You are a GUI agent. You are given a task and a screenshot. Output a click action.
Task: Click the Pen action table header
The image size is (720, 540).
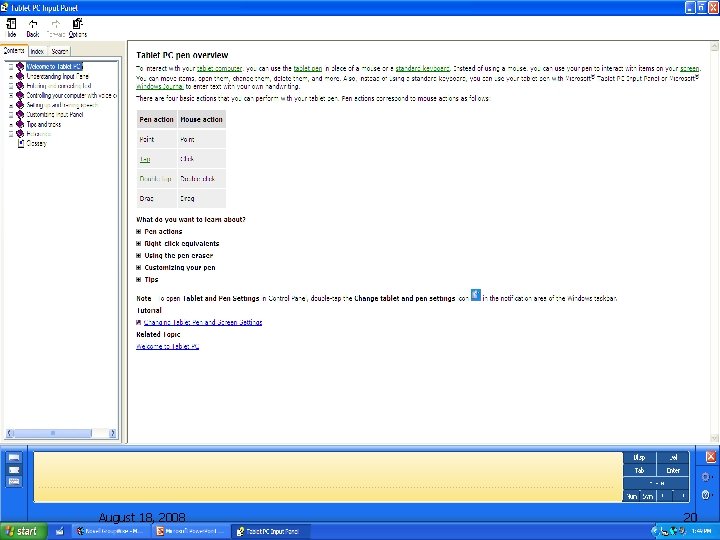tap(157, 119)
